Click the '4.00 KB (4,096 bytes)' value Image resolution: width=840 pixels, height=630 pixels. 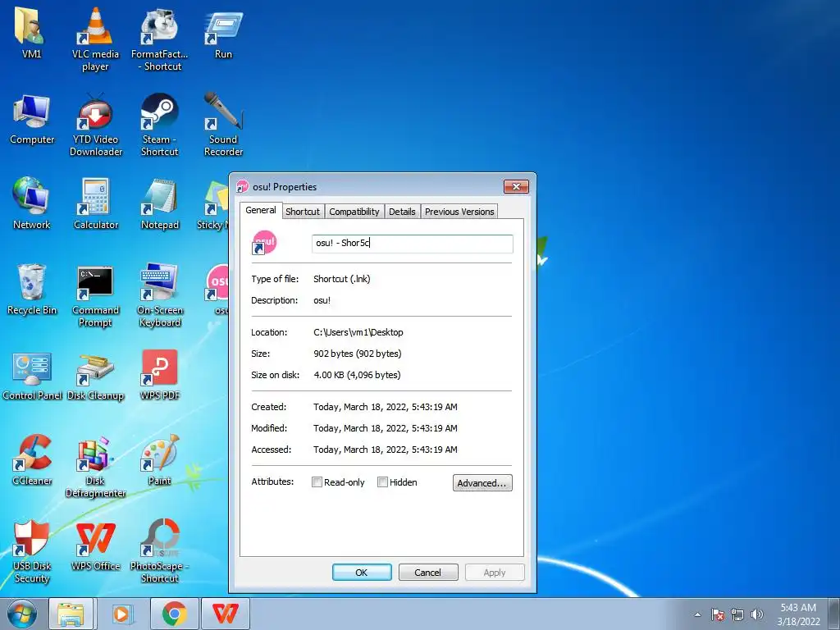click(358, 375)
